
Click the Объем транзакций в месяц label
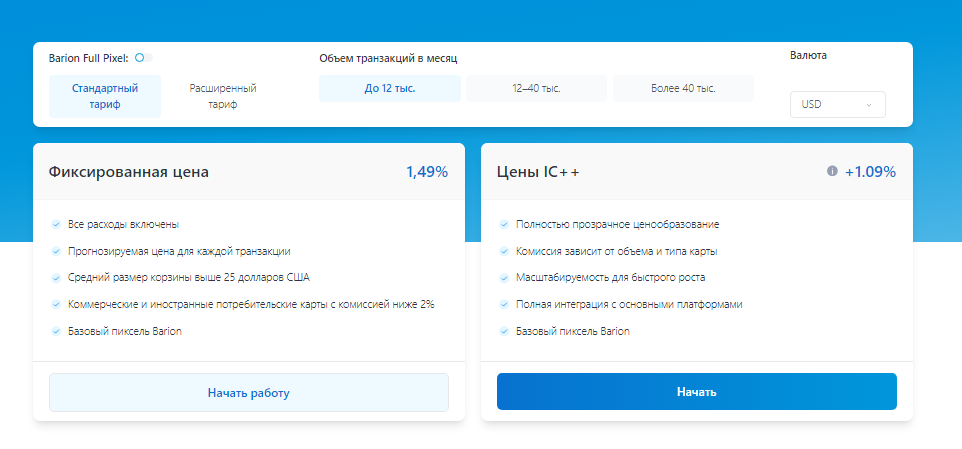[x=388, y=58]
